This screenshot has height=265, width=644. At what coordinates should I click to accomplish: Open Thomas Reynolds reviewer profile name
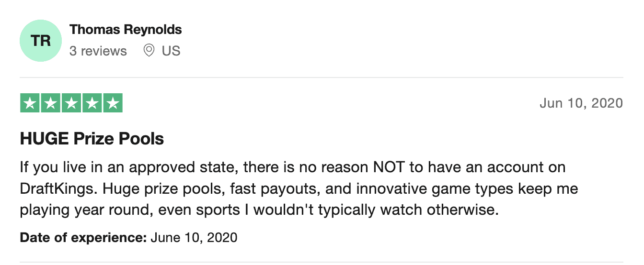click(x=126, y=29)
